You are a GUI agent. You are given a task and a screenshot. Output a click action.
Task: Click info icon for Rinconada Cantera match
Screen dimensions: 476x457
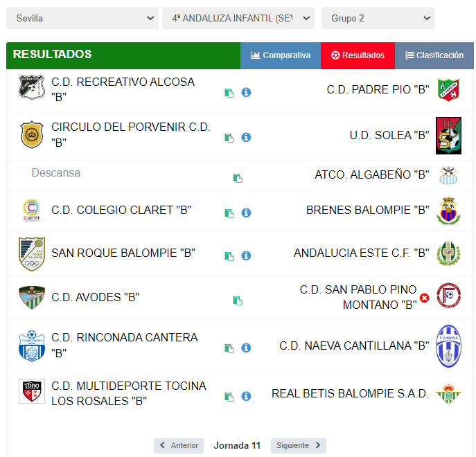(246, 348)
